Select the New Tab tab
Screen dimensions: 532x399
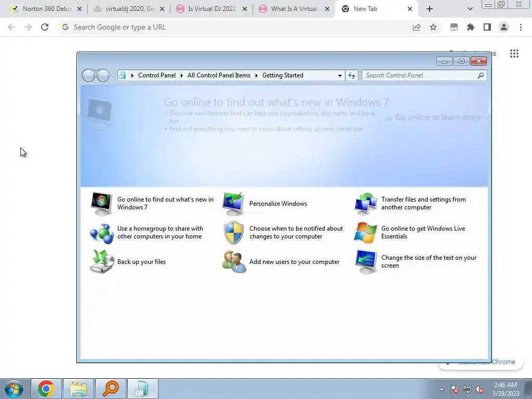tap(377, 9)
